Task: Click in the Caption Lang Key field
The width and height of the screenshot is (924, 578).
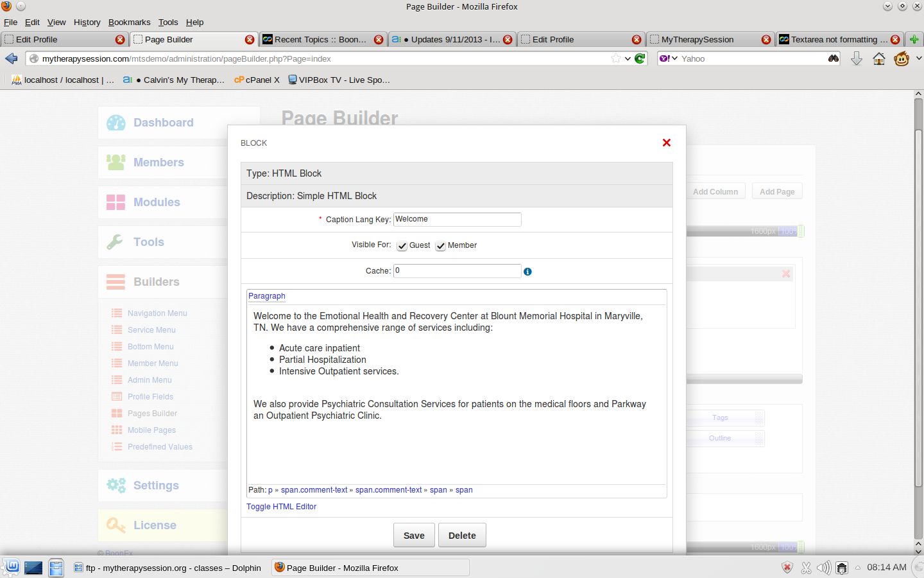Action: pyautogui.click(x=457, y=220)
